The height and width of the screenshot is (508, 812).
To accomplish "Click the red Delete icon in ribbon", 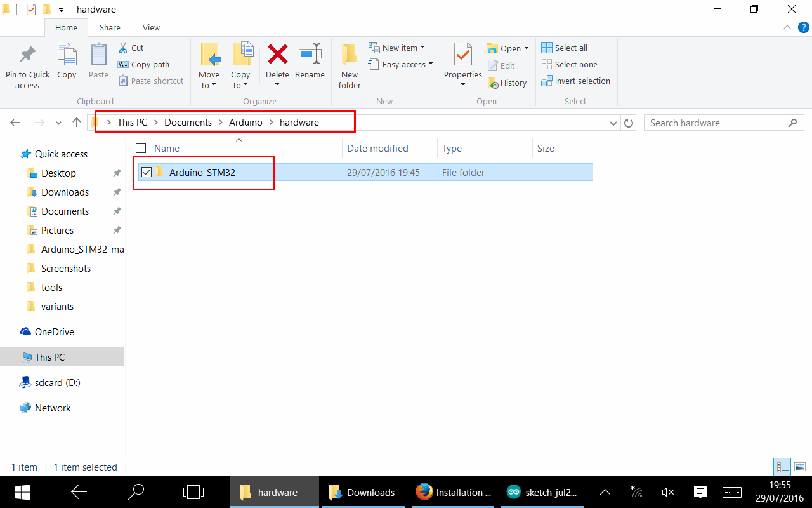I will (x=277, y=55).
